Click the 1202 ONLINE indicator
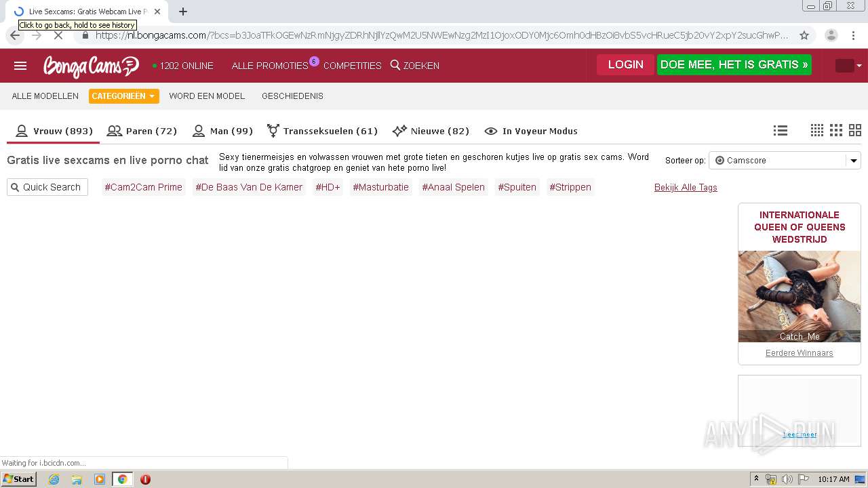This screenshot has width=868, height=488. [183, 66]
